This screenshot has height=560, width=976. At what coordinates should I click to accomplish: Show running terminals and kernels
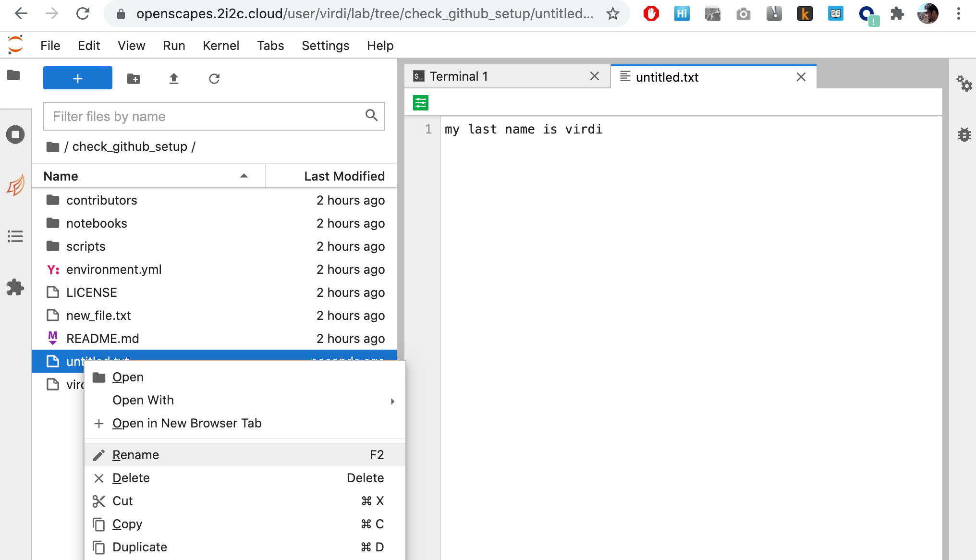pyautogui.click(x=14, y=134)
